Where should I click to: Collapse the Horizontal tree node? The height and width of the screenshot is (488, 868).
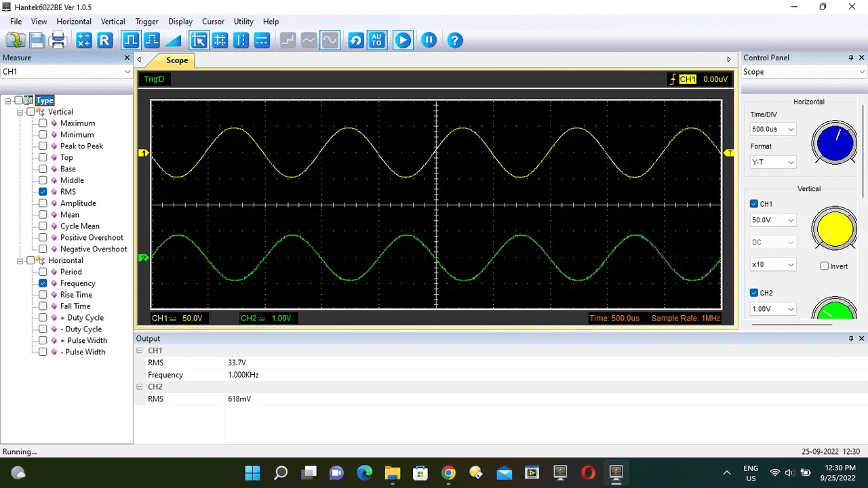click(x=20, y=260)
